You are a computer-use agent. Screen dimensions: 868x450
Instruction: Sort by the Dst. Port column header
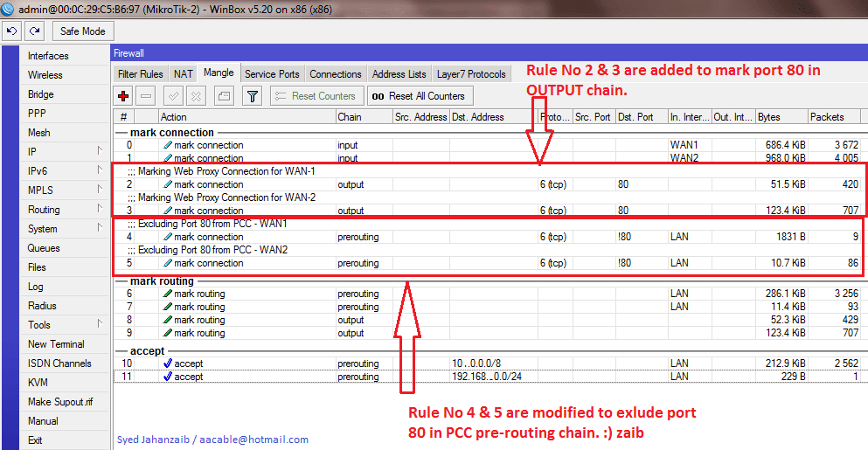tap(642, 117)
